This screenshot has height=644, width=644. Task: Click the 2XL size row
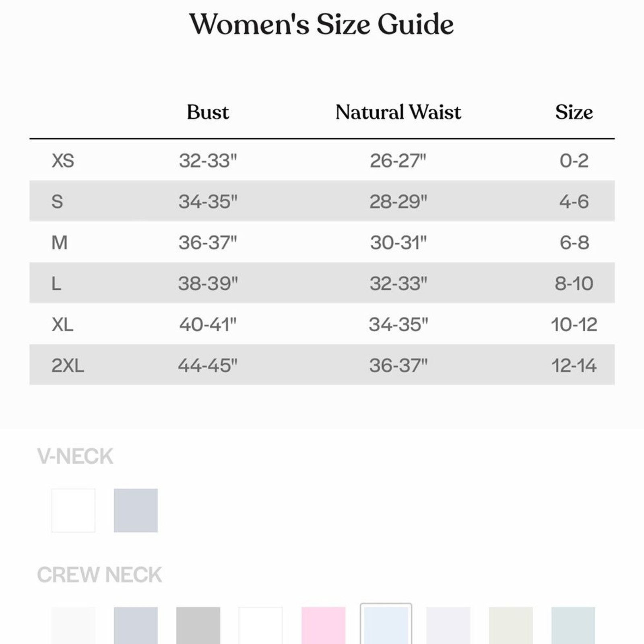(x=322, y=365)
